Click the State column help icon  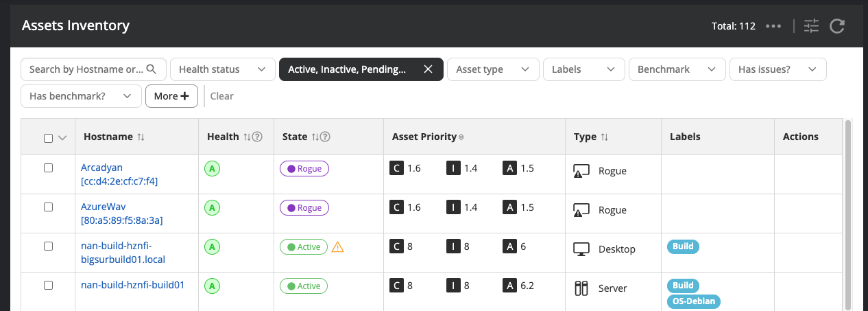point(326,137)
